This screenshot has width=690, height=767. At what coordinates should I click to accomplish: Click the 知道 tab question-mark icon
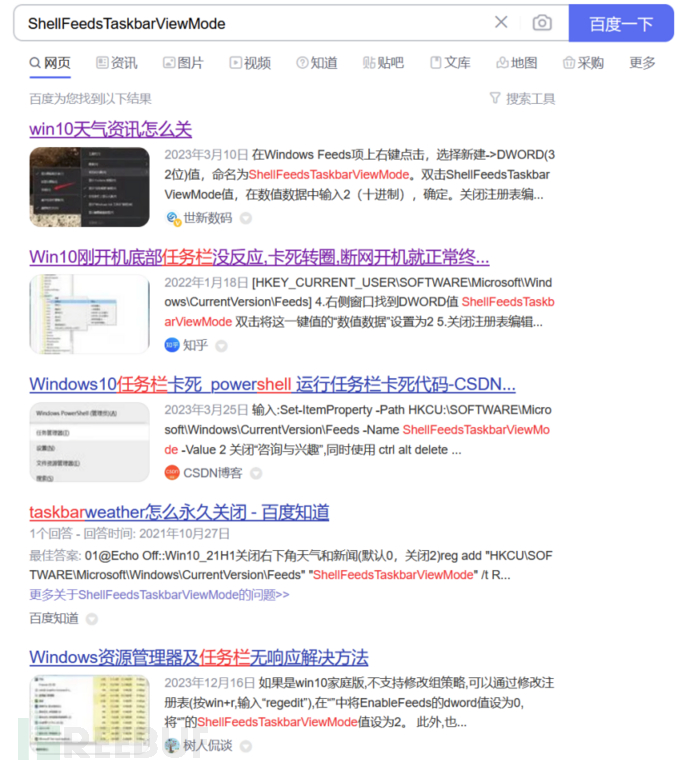point(302,63)
